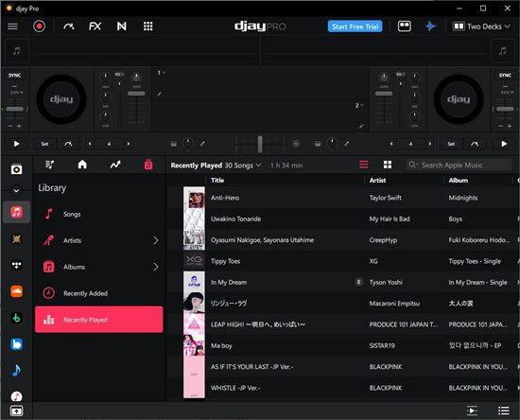Screen dimensions: 520x420
Task: Select the TIDAL source in sidebar
Action: 16,265
